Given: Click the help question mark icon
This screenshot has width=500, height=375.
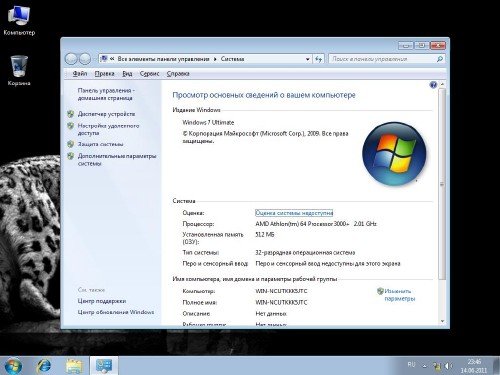Looking at the screenshot, I should pos(433,85).
